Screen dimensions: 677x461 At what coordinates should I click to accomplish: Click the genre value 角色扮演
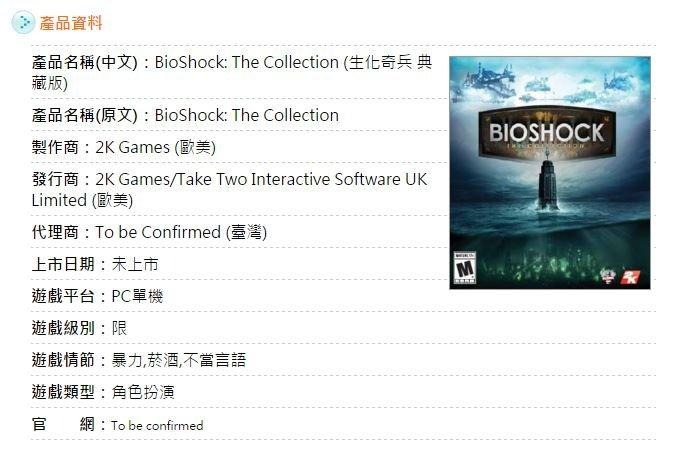(143, 392)
